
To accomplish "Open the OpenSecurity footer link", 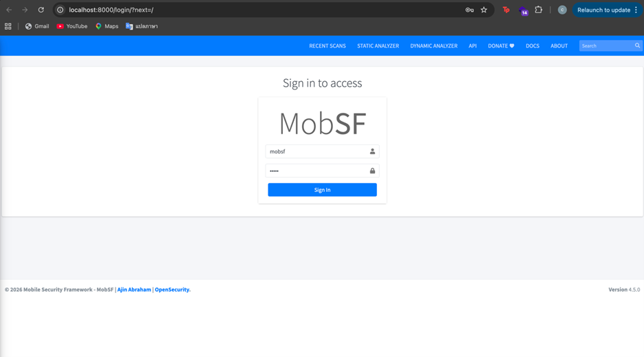I will click(173, 290).
